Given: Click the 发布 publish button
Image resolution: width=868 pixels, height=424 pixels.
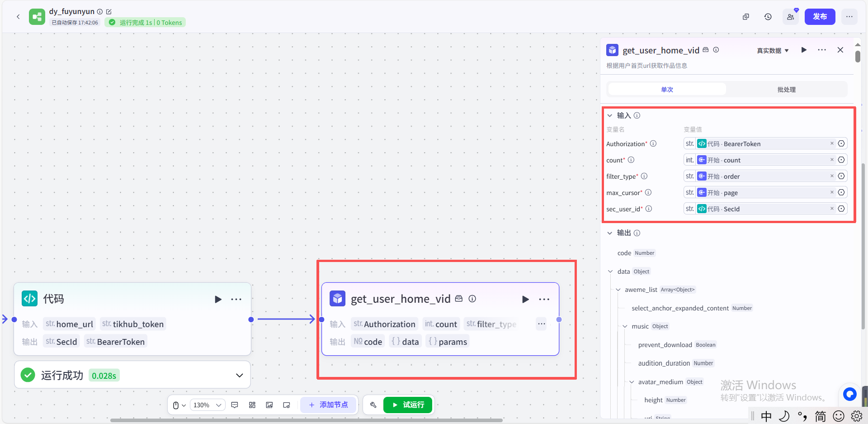Looking at the screenshot, I should pos(820,17).
